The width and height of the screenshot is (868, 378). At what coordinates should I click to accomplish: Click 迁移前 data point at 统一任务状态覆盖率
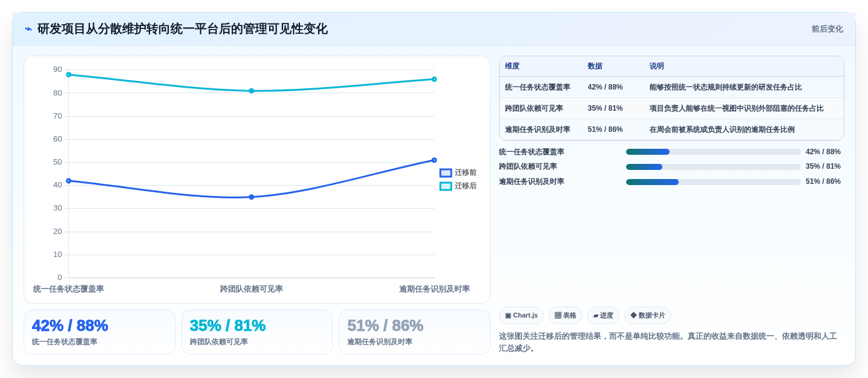pos(68,181)
